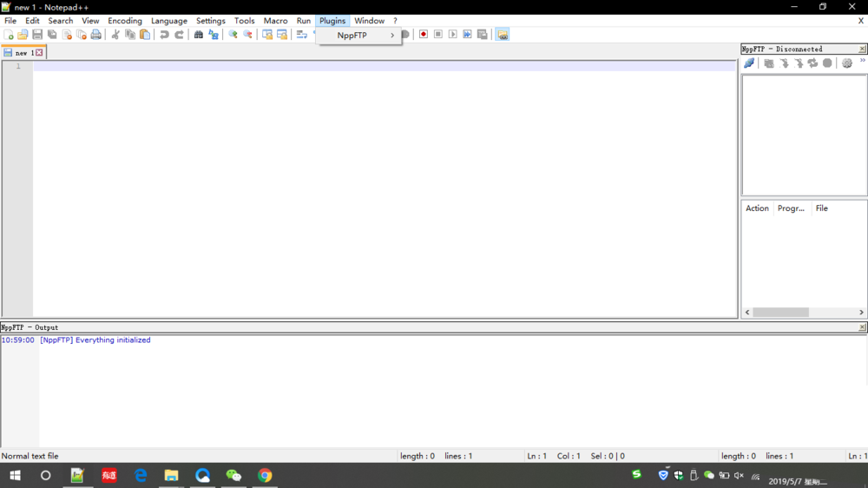Click the File column header
This screenshot has height=488, width=868.
(821, 208)
